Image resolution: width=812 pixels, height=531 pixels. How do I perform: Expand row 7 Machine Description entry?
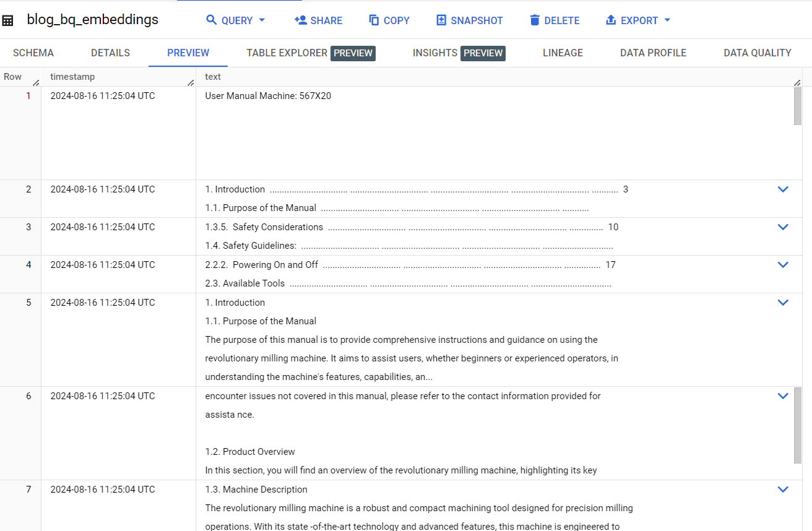point(783,489)
